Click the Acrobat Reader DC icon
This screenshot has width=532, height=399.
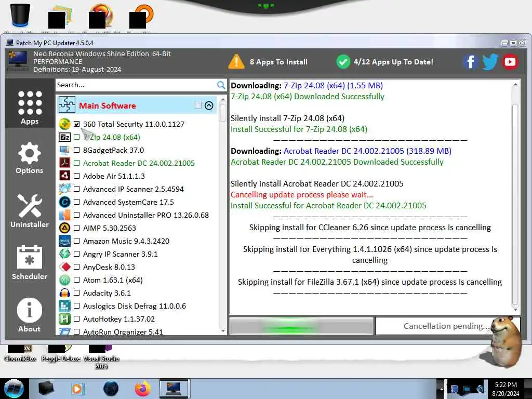coord(64,163)
